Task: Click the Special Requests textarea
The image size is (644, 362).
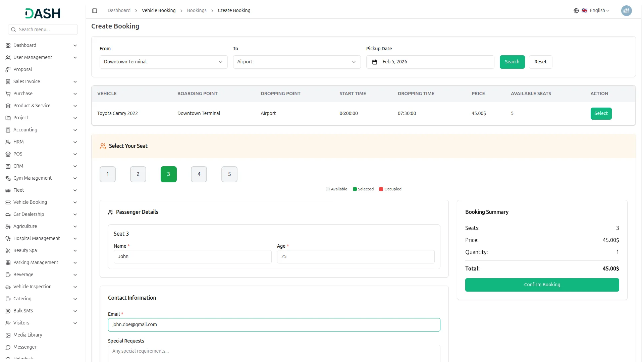Action: point(274,354)
